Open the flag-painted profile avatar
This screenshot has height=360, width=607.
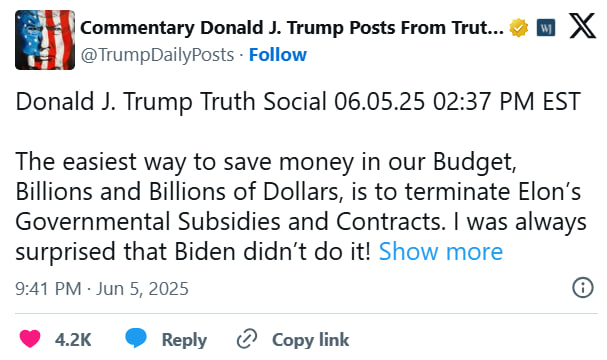tap(45, 40)
